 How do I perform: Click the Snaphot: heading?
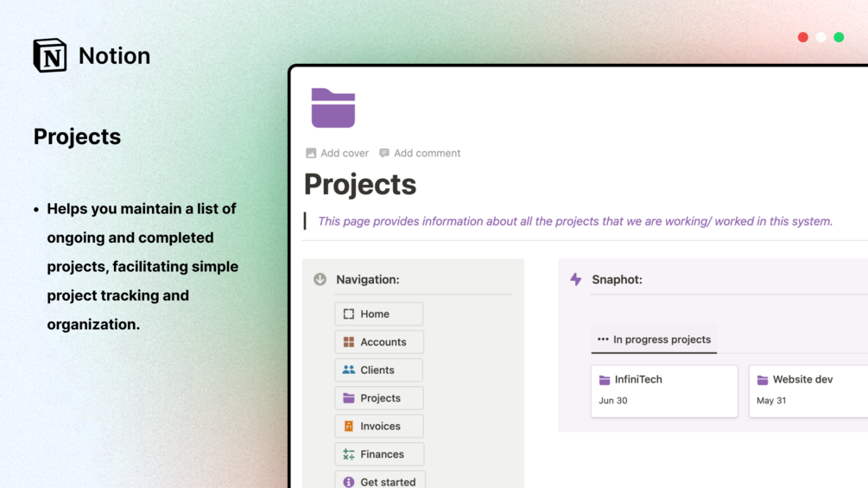coord(618,279)
